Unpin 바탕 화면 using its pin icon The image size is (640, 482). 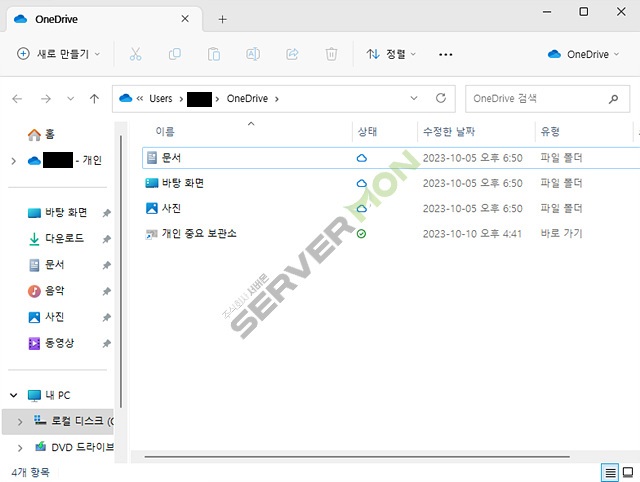coord(107,213)
